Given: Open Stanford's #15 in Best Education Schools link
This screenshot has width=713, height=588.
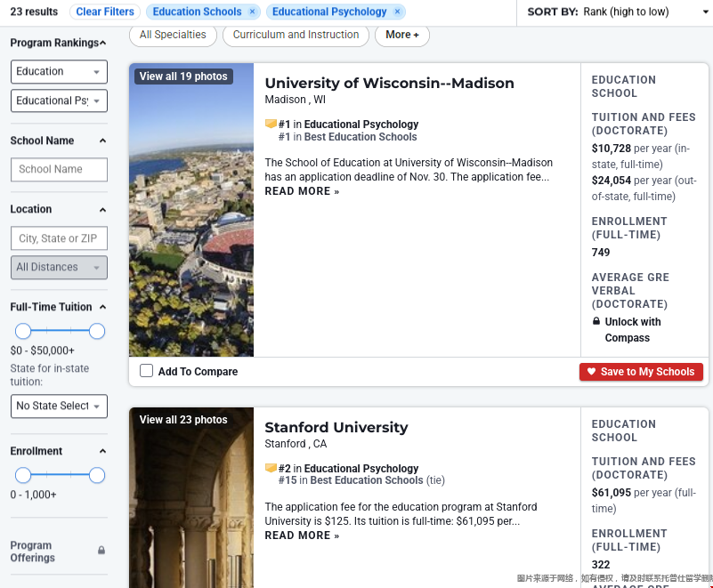Looking at the screenshot, I should (x=351, y=480).
